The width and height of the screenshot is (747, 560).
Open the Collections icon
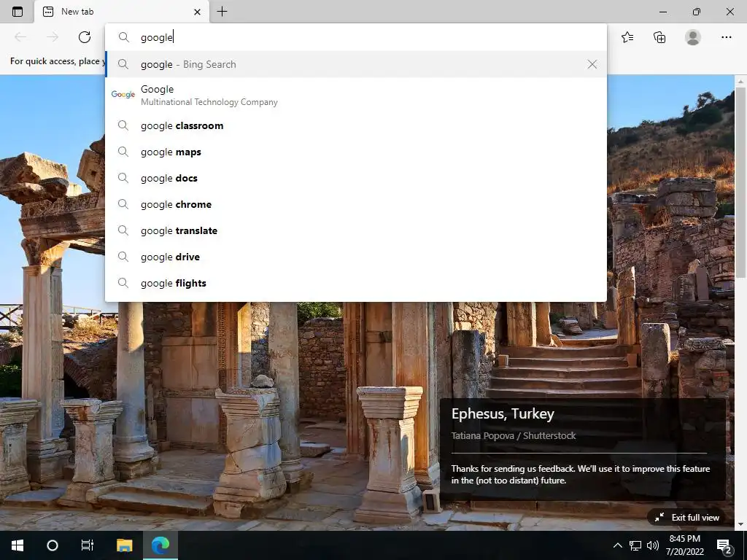tap(659, 37)
